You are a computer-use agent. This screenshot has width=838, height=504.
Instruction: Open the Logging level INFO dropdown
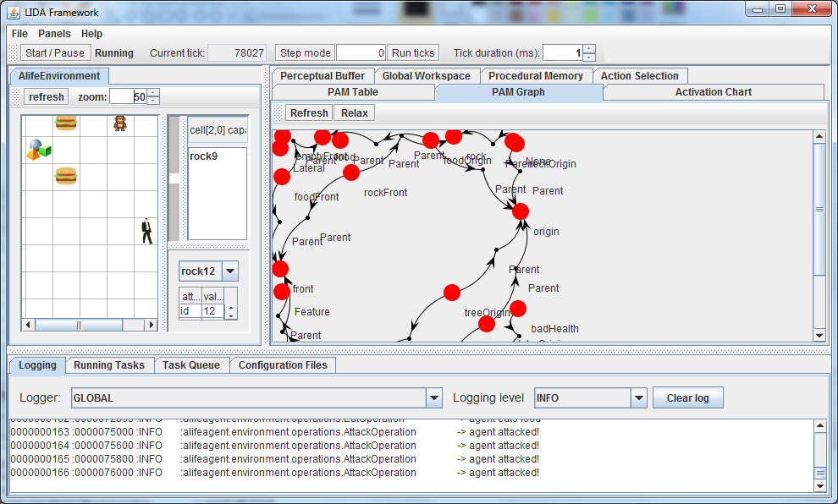tap(638, 397)
